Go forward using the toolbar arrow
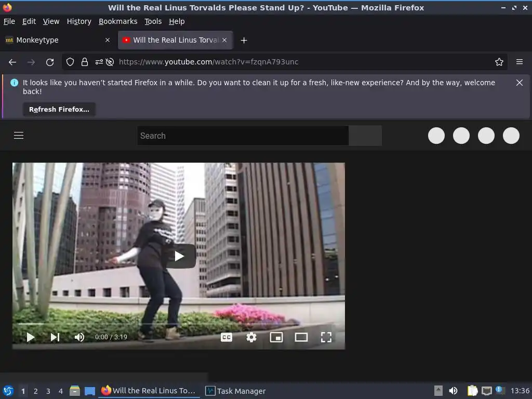Image resolution: width=532 pixels, height=399 pixels. [x=31, y=62]
